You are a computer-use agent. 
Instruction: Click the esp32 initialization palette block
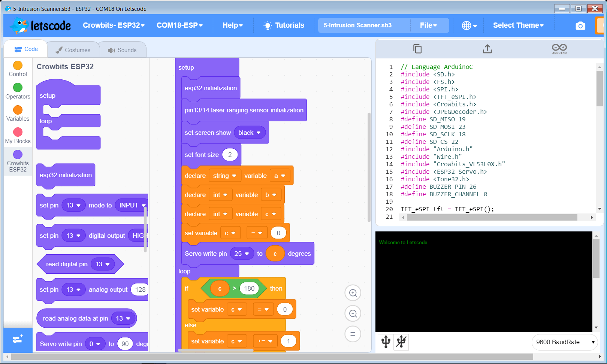pos(66,175)
